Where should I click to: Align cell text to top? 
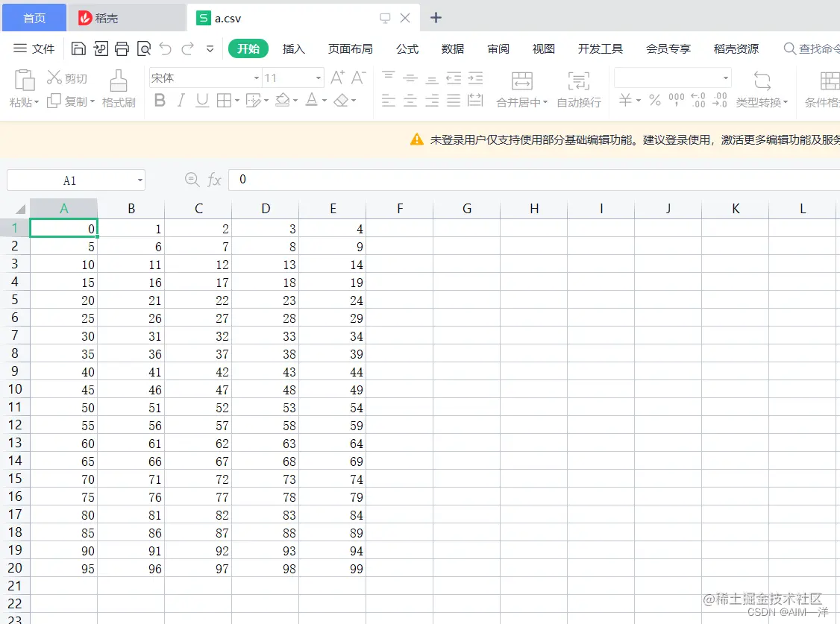tap(389, 78)
